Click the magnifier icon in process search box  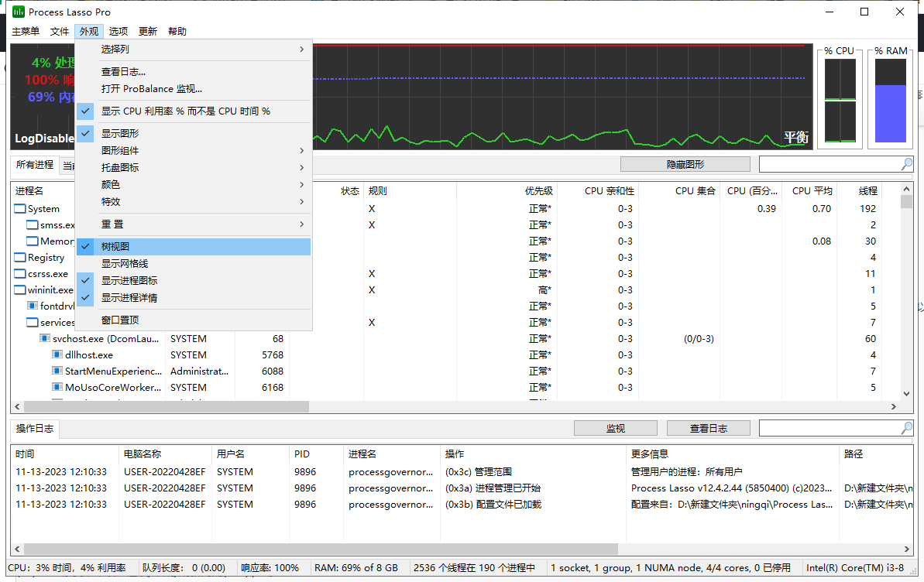click(x=906, y=164)
